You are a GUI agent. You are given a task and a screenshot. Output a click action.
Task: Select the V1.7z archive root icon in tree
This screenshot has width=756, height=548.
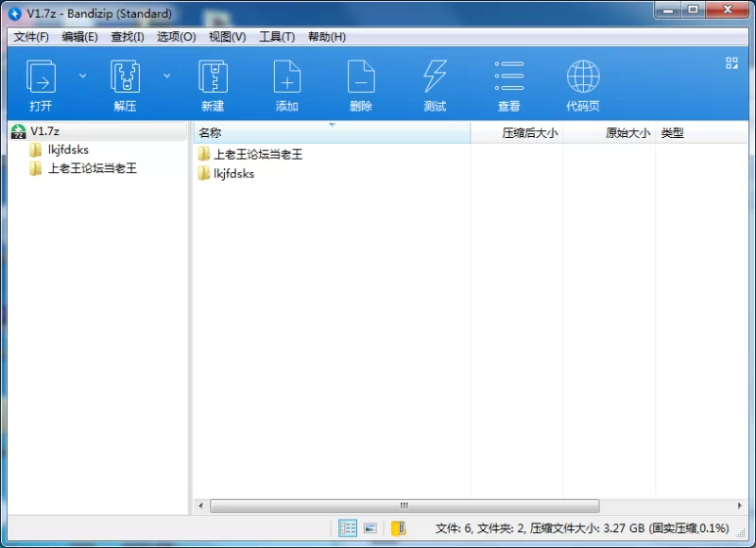click(x=18, y=131)
